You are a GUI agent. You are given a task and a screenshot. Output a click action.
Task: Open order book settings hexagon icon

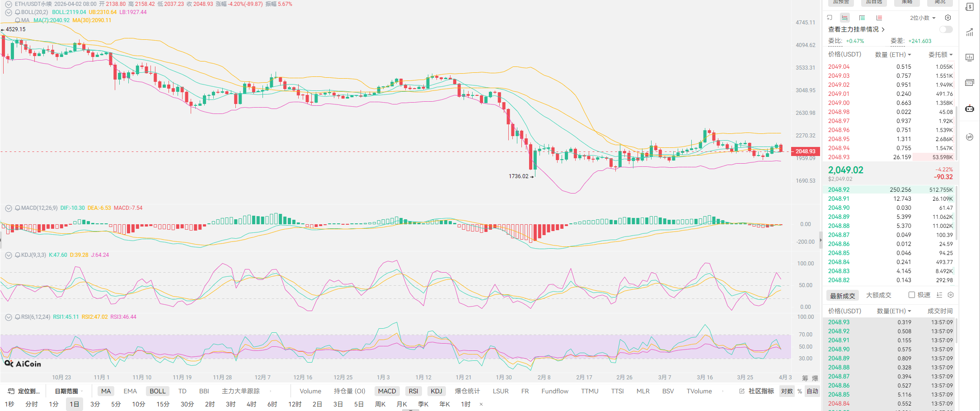point(948,18)
